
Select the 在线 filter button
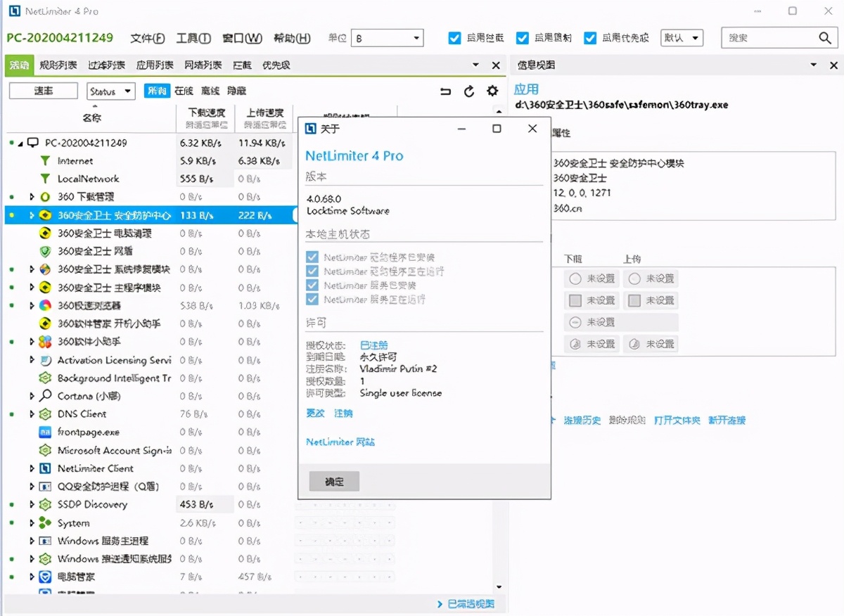[184, 91]
